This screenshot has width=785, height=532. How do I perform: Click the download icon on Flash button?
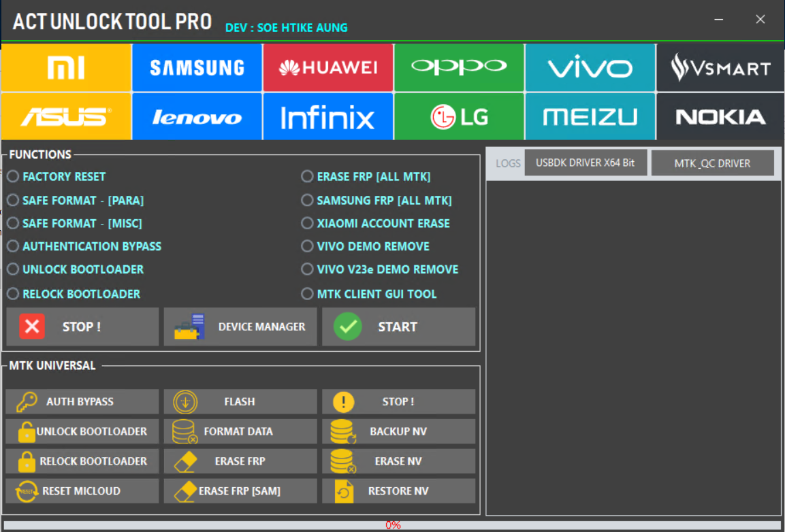(x=185, y=402)
